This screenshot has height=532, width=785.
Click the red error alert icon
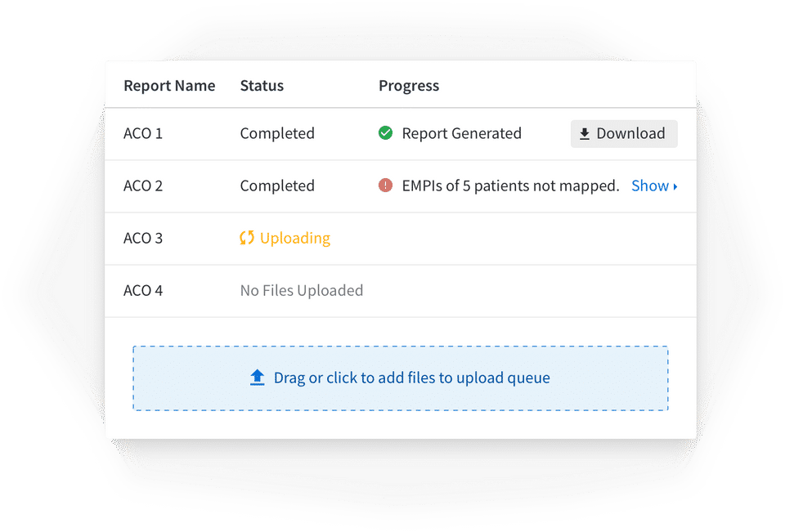tap(386, 186)
